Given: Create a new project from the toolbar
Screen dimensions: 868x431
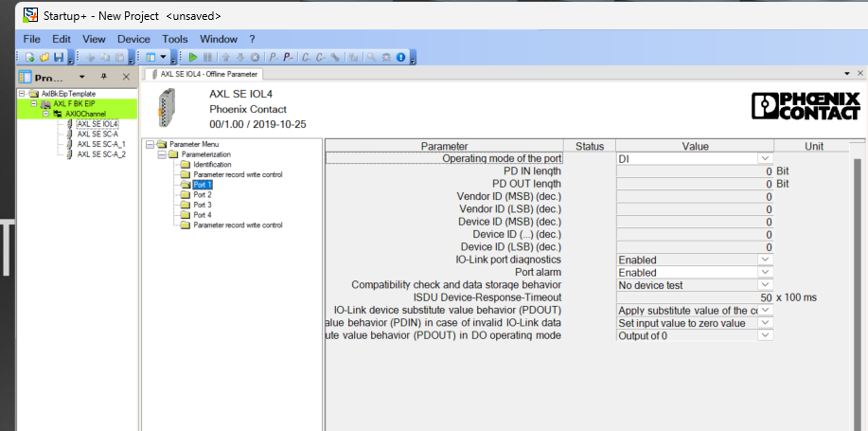Looking at the screenshot, I should [x=30, y=57].
